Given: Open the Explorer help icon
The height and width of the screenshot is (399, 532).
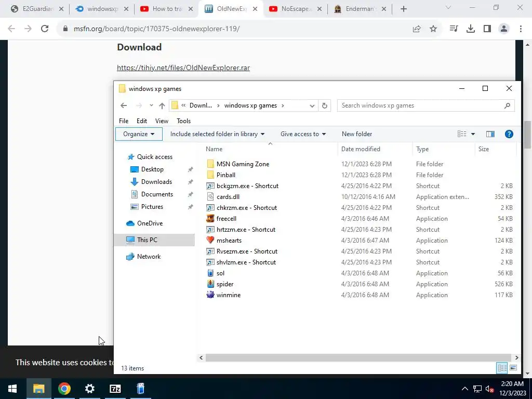Looking at the screenshot, I should coord(509,134).
